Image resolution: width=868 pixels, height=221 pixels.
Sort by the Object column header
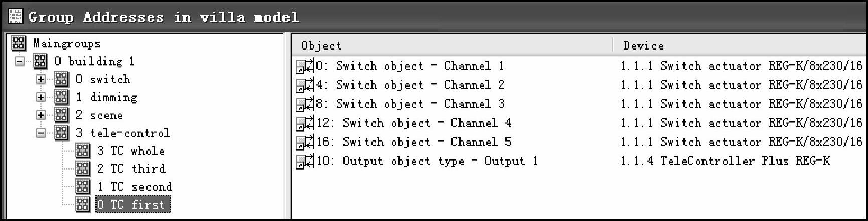[x=452, y=46]
